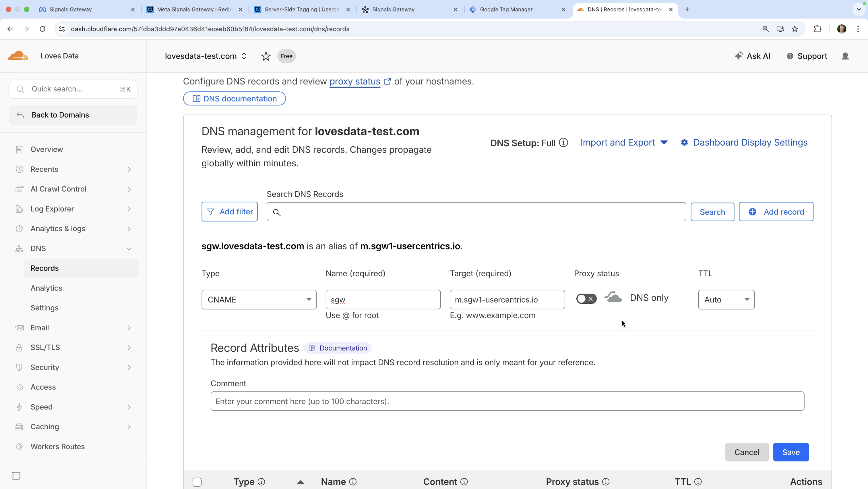Click Ask AI in the header
The image size is (868, 489).
[x=752, y=56]
